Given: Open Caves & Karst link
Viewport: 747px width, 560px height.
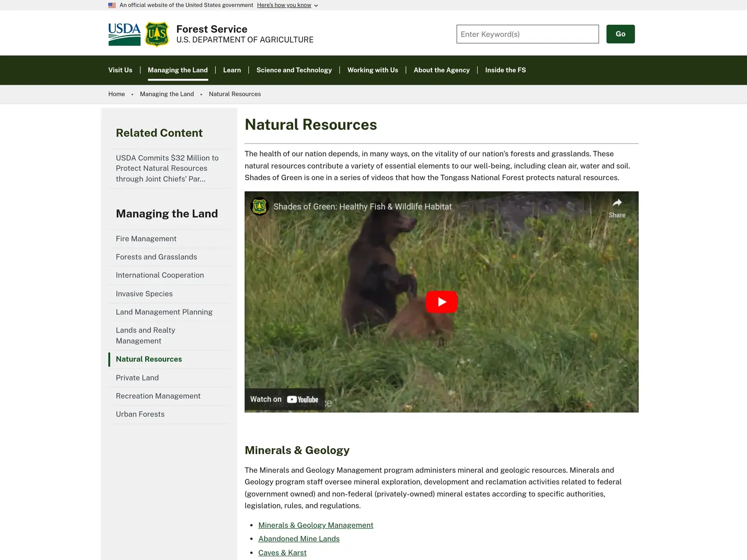Looking at the screenshot, I should [x=282, y=553].
